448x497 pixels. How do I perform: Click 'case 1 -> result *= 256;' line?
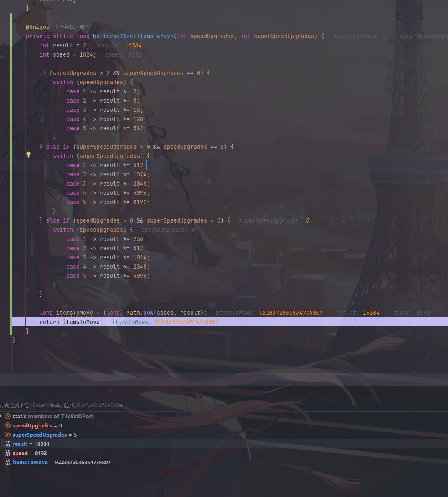[x=106, y=239]
